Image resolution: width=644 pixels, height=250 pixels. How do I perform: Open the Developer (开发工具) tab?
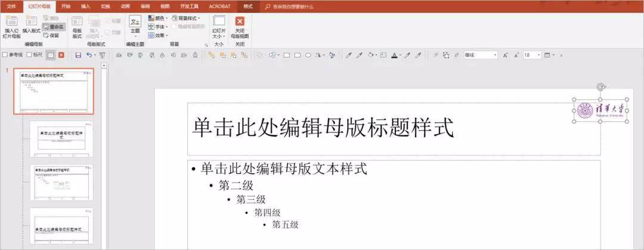(x=189, y=7)
